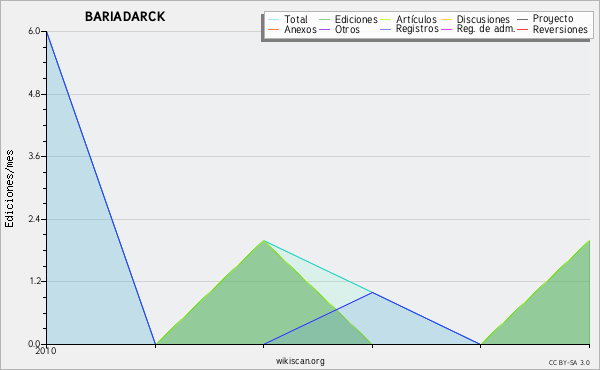Image resolution: width=600 pixels, height=370 pixels.
Task: Click the 4.8 y-axis label
Action: pyautogui.click(x=34, y=94)
